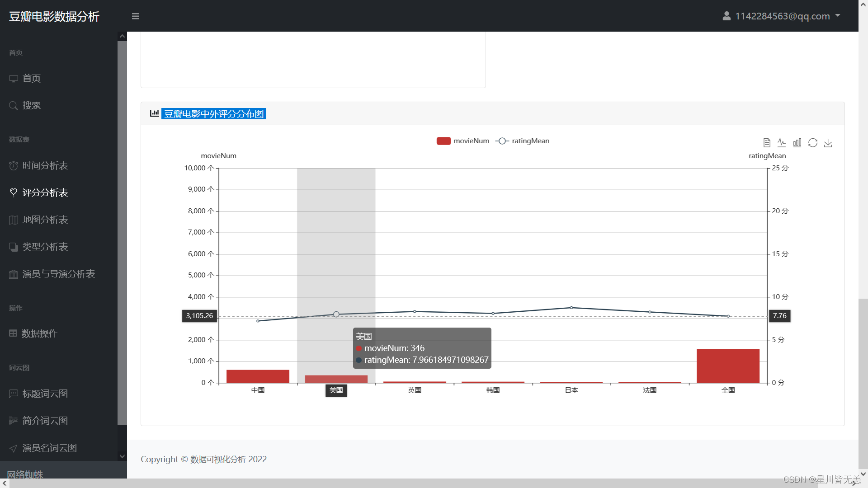Click the paper plane icon for 演员名词云图
The height and width of the screenshot is (488, 868).
tap(14, 448)
